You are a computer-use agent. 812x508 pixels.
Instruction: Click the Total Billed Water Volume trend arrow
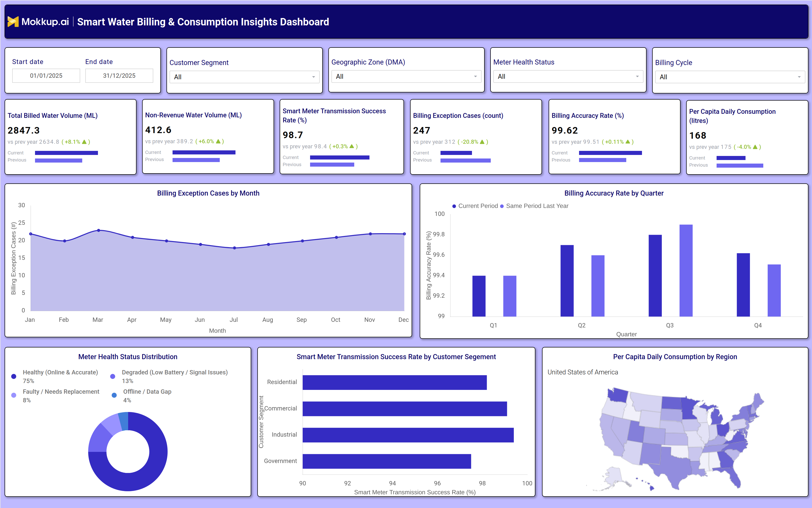click(x=84, y=142)
